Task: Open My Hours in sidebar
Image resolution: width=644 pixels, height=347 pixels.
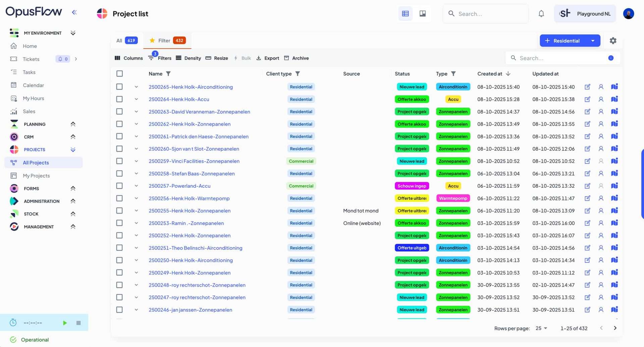Action: click(33, 98)
